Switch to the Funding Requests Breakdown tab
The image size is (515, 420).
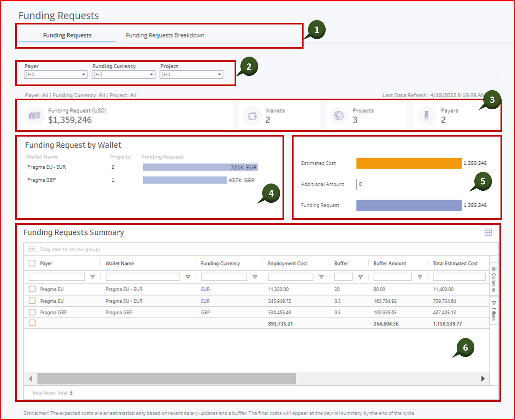(165, 35)
